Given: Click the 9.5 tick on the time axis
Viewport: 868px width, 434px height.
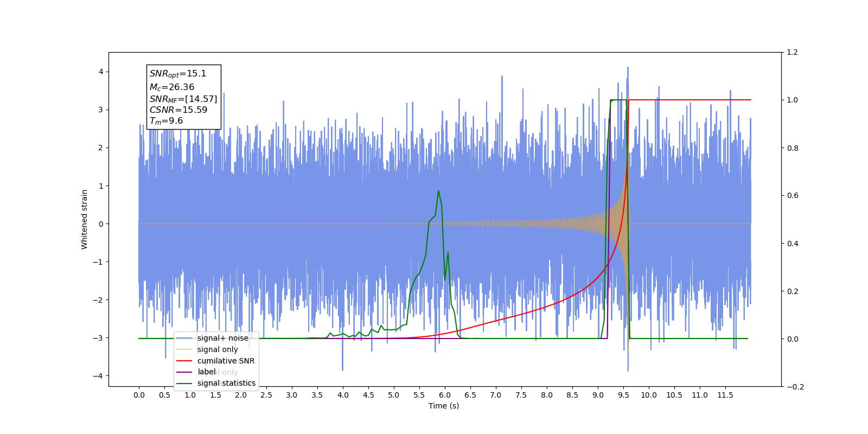Looking at the screenshot, I should click(623, 395).
